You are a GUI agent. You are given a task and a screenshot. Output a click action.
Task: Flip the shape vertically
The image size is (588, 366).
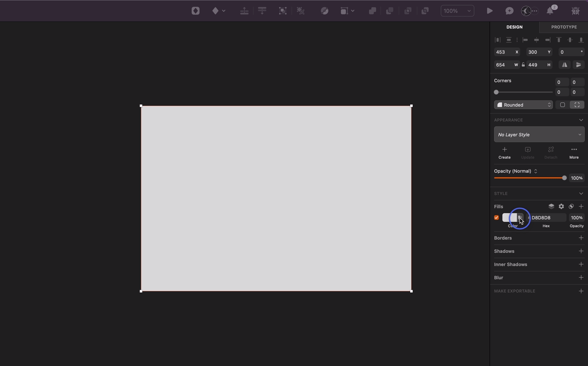click(x=578, y=64)
